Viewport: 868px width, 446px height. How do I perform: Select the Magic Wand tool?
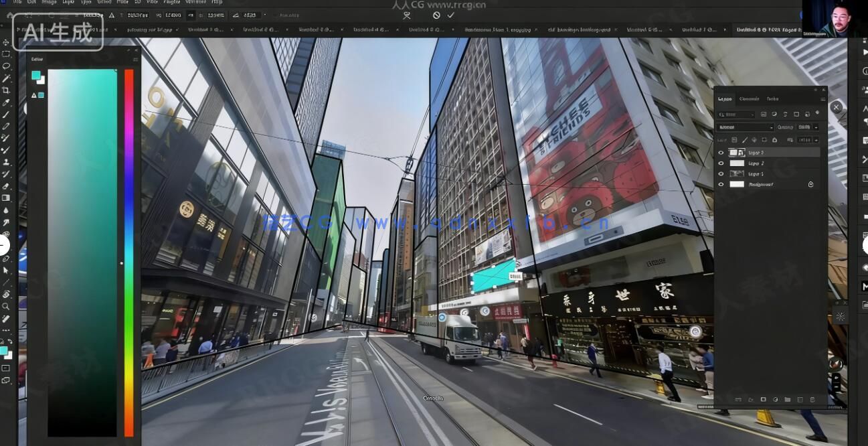(6, 78)
